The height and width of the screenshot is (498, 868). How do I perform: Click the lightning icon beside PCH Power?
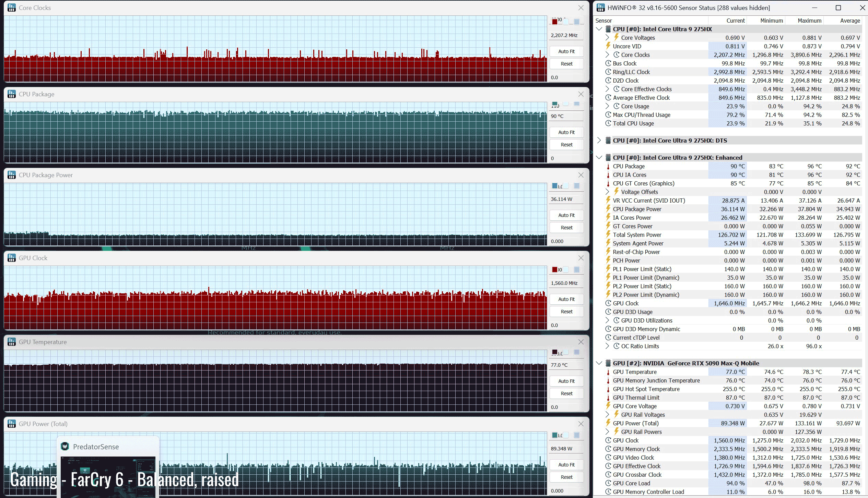(x=608, y=260)
